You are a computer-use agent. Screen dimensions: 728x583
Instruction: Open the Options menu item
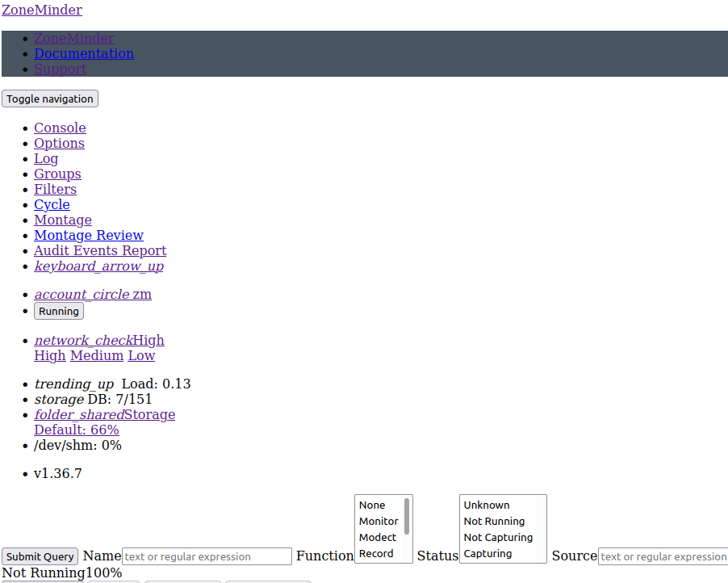click(x=59, y=143)
